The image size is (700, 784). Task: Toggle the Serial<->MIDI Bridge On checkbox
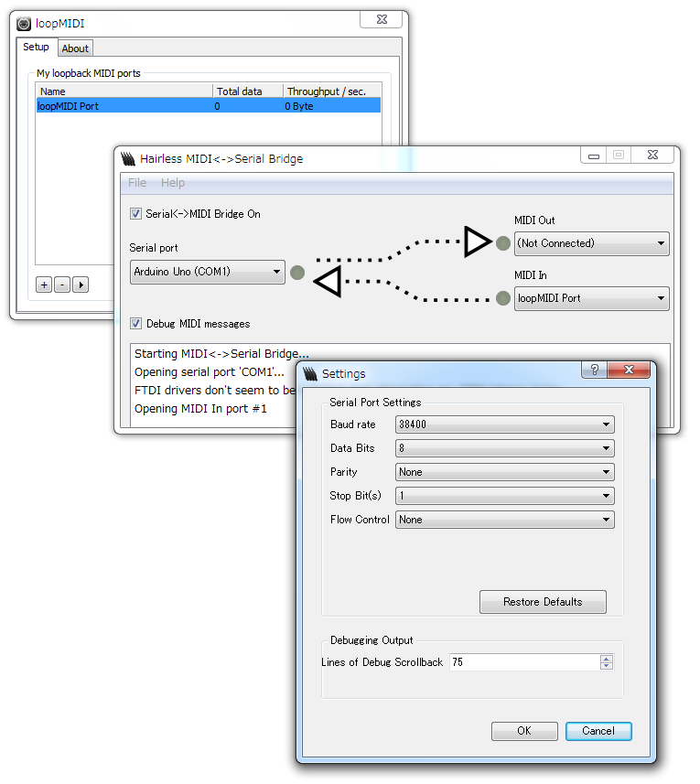click(136, 214)
